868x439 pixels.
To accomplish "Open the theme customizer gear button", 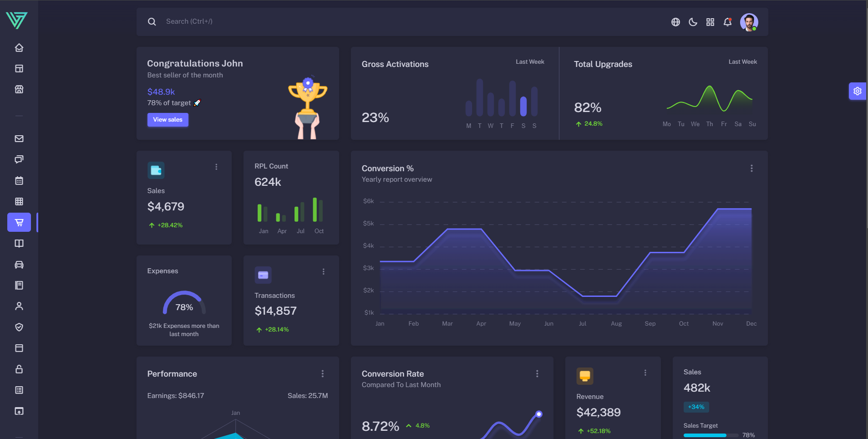I will tap(858, 91).
